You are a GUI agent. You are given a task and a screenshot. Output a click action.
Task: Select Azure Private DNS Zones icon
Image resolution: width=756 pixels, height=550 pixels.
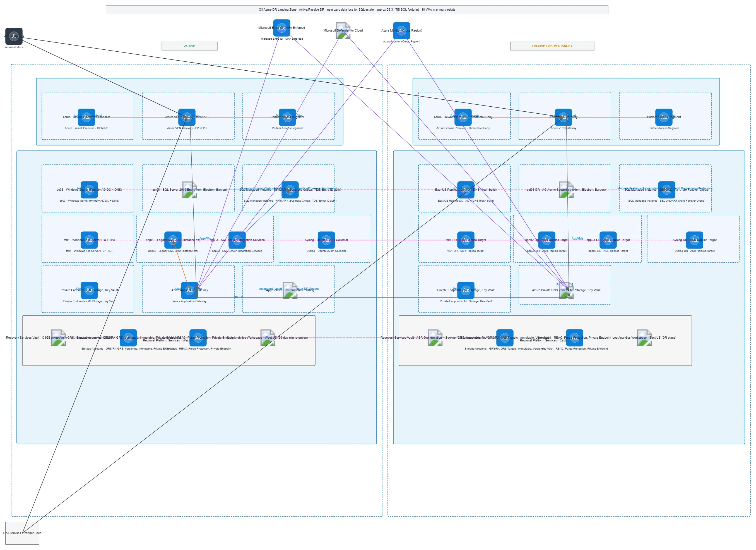566,290
